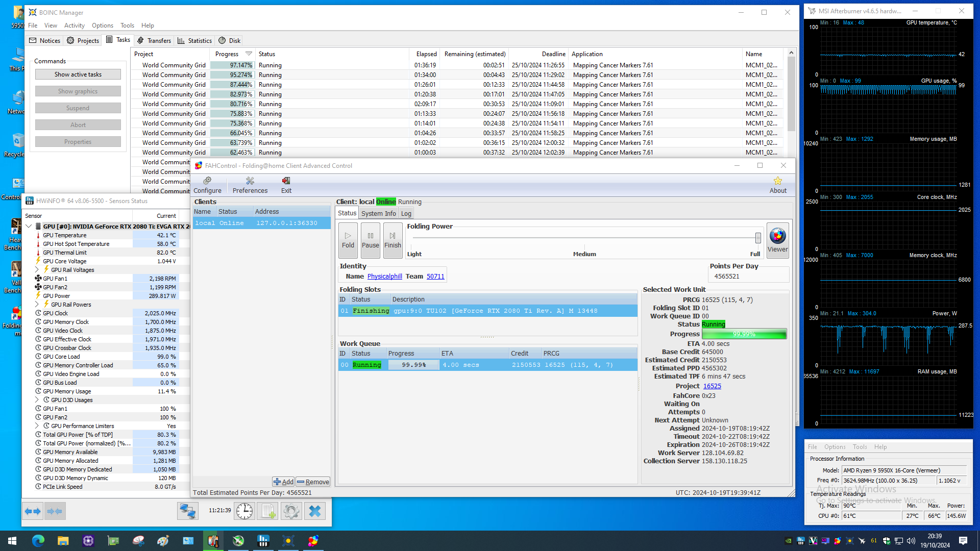Open Microsoft Edge from taskbar

point(38,541)
